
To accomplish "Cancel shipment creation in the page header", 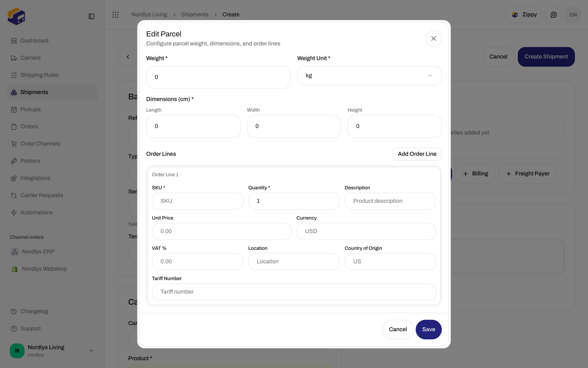I will tap(498, 57).
